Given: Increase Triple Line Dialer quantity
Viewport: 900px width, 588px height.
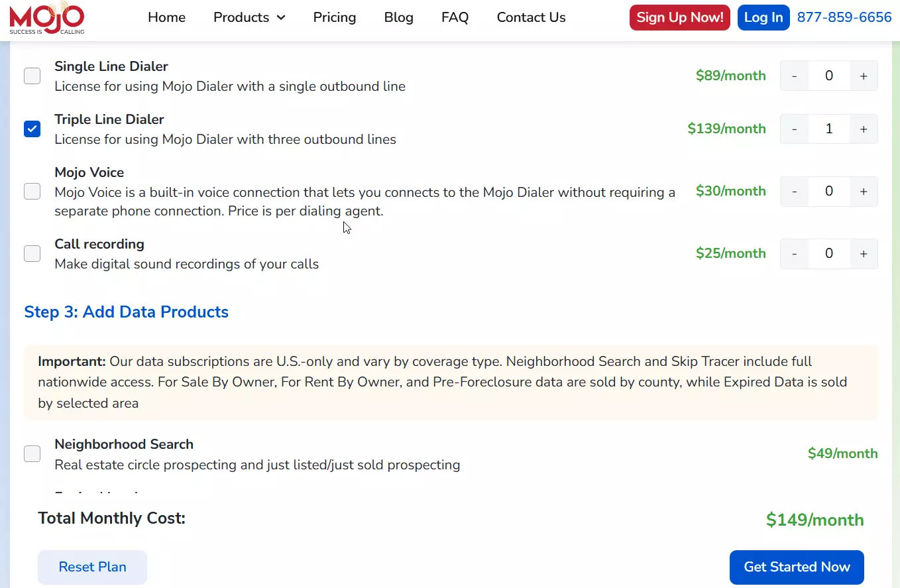Looking at the screenshot, I should coord(864,129).
